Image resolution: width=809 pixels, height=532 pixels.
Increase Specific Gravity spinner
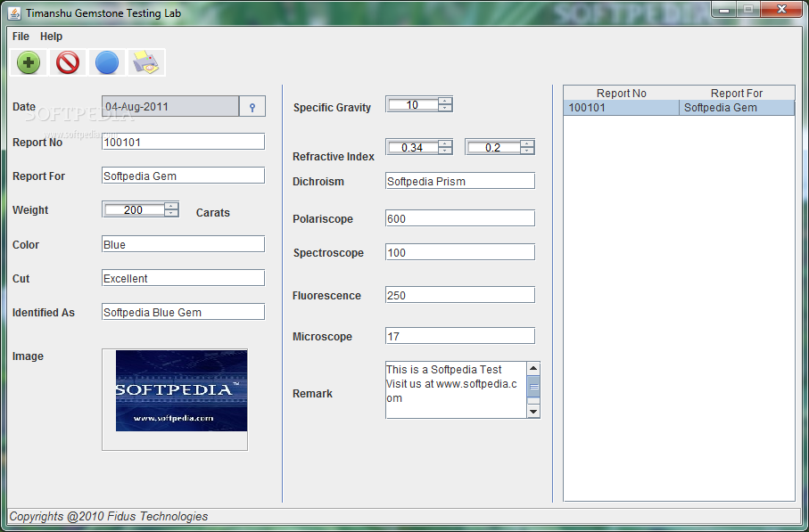click(445, 101)
